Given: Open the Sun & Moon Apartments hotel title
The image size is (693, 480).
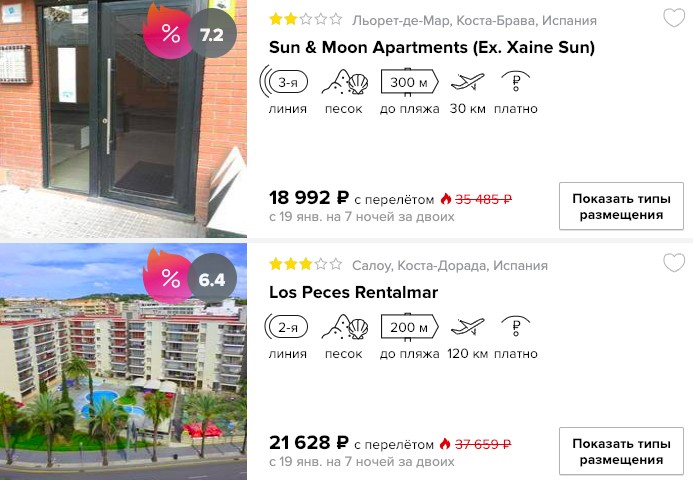Looking at the screenshot, I should [x=432, y=47].
